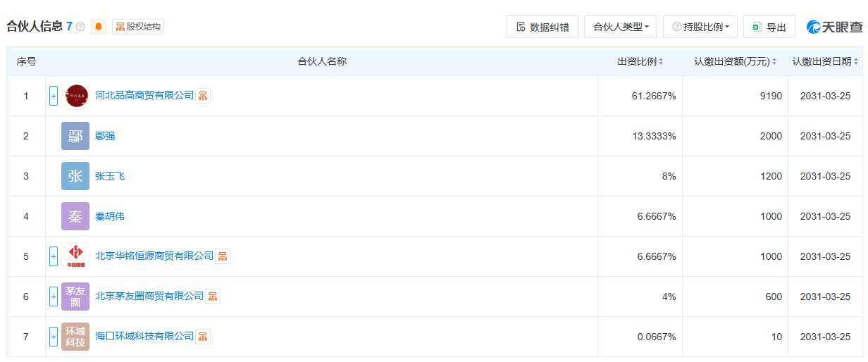The width and height of the screenshot is (868, 362).
Task: Open the 持股比例 dropdown
Action: (700, 27)
